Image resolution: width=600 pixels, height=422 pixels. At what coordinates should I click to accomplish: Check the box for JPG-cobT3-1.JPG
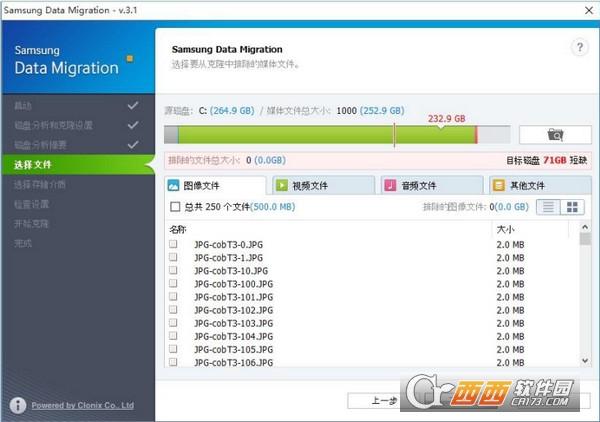pos(173,257)
